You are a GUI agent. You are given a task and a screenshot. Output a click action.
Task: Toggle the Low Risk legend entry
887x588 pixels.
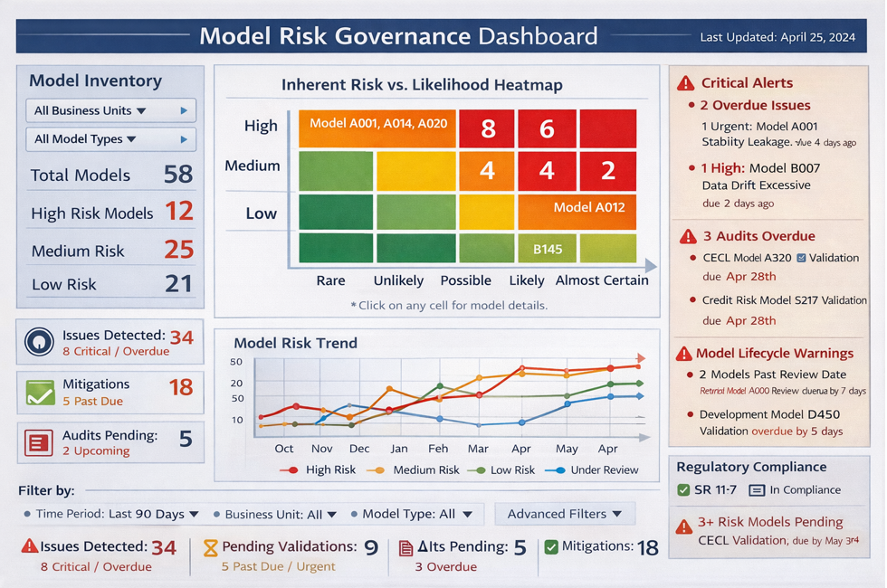click(501, 469)
